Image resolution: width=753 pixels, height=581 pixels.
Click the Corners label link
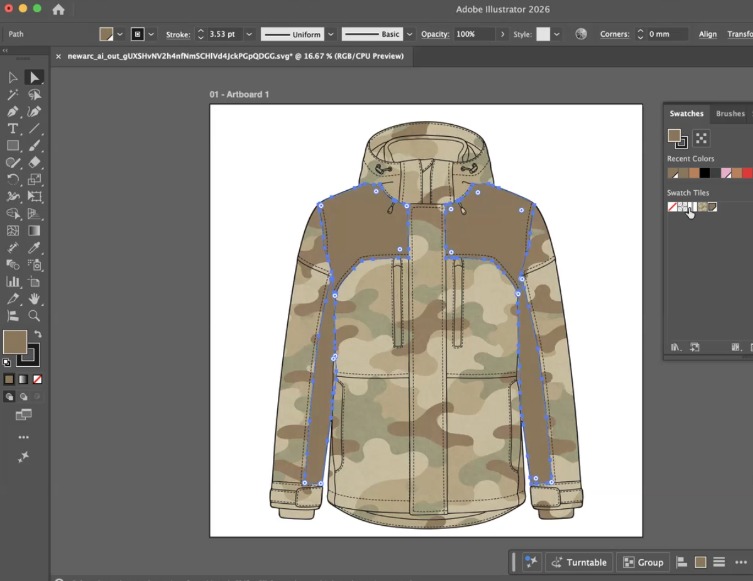point(614,34)
